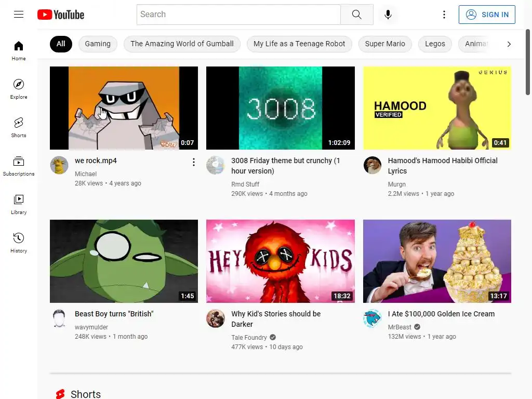Play the we rock.mp4 thumbnail
Image resolution: width=532 pixels, height=399 pixels.
124,108
